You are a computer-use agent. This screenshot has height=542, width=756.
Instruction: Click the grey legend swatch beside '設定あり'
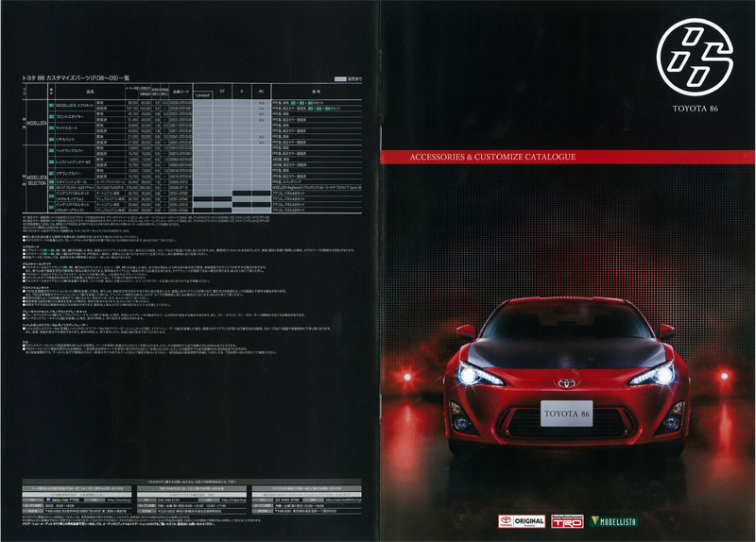tap(340, 78)
